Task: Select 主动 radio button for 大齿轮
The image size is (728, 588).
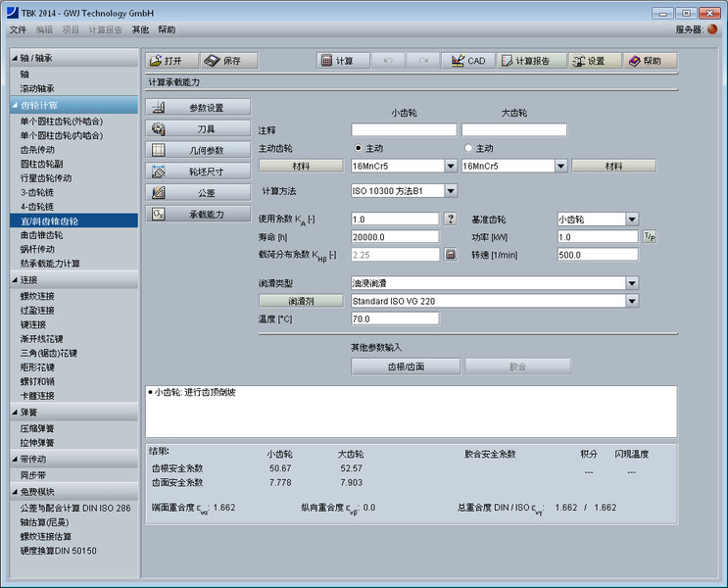Action: tap(467, 148)
